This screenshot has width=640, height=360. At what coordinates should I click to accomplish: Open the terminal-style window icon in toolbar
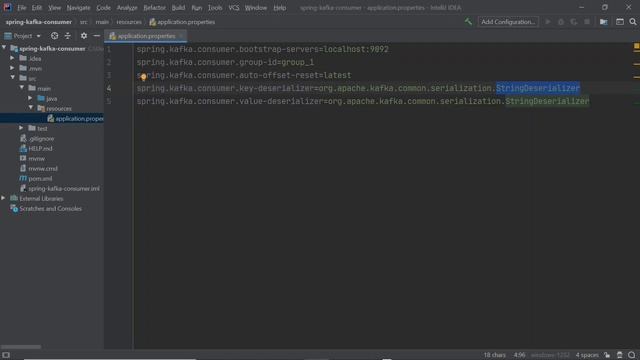click(x=620, y=22)
